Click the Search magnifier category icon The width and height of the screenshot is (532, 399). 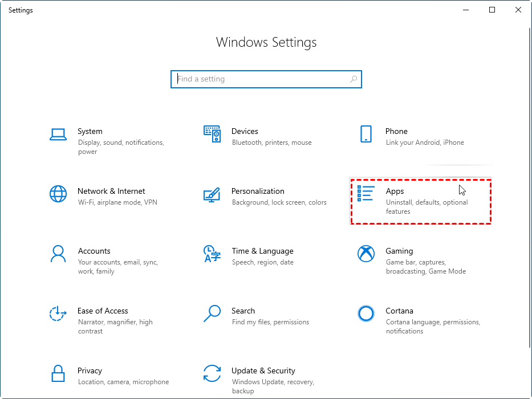tap(212, 313)
